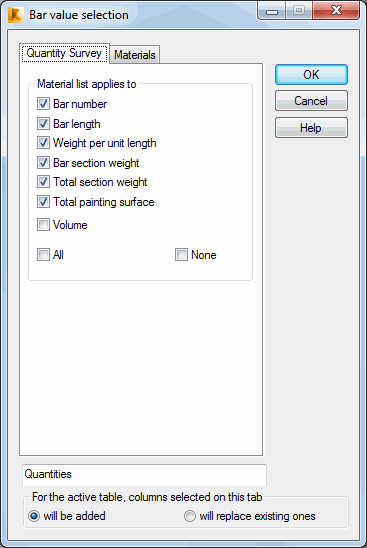Open Help for this dialog
The image size is (367, 548).
(311, 128)
